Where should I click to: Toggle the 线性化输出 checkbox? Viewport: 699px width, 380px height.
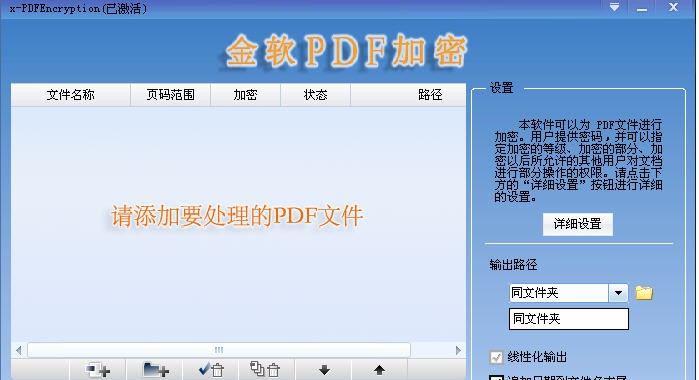496,357
